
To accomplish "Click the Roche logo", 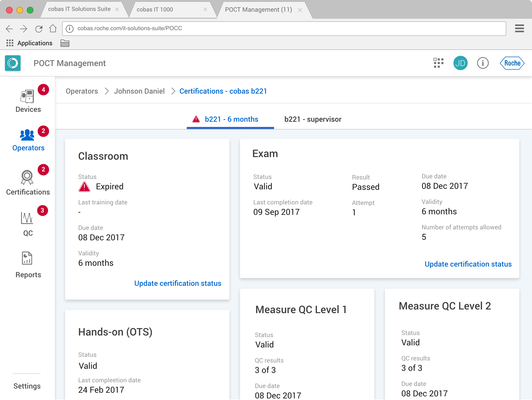I will pos(512,63).
